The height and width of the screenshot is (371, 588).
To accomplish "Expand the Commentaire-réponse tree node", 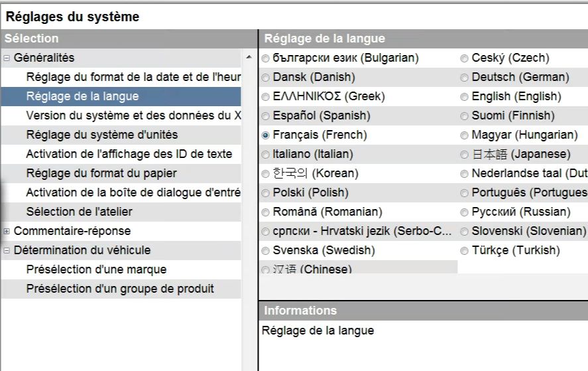I will (x=7, y=232).
